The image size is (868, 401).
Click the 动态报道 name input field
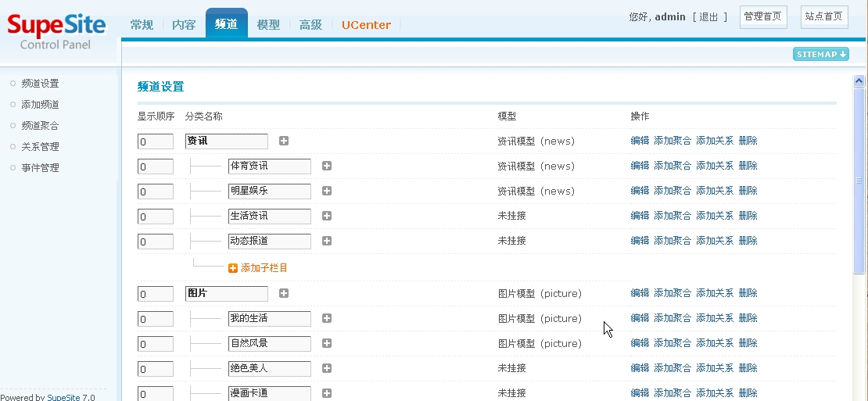click(x=270, y=241)
